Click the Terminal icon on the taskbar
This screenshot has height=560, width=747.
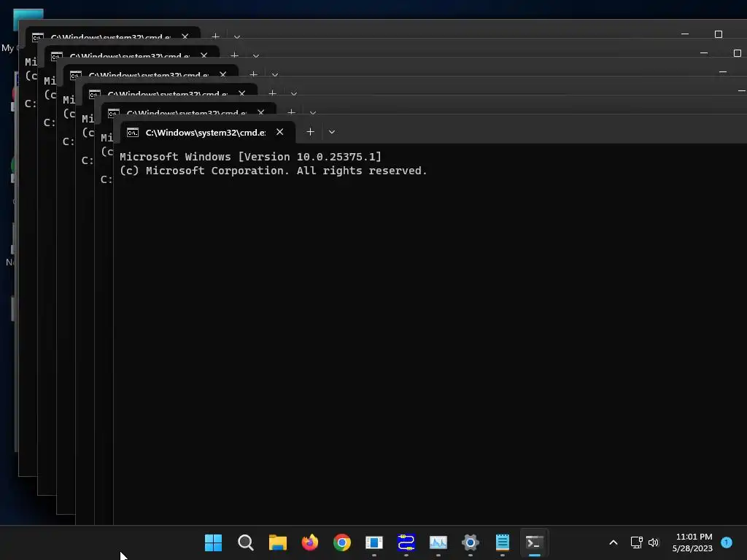coord(535,542)
